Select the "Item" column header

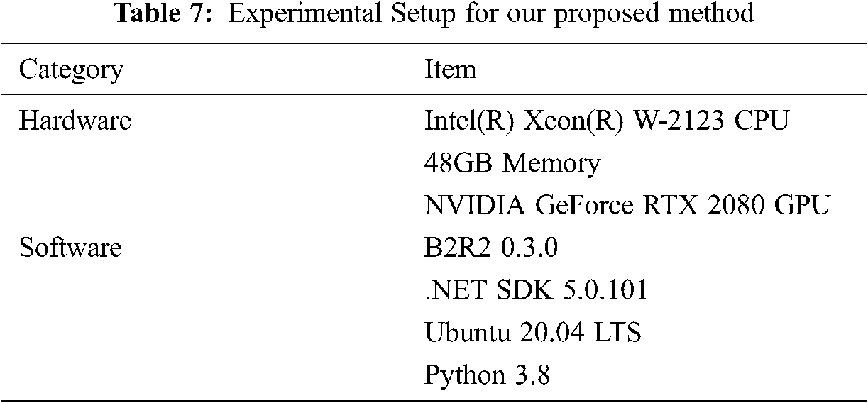450,70
